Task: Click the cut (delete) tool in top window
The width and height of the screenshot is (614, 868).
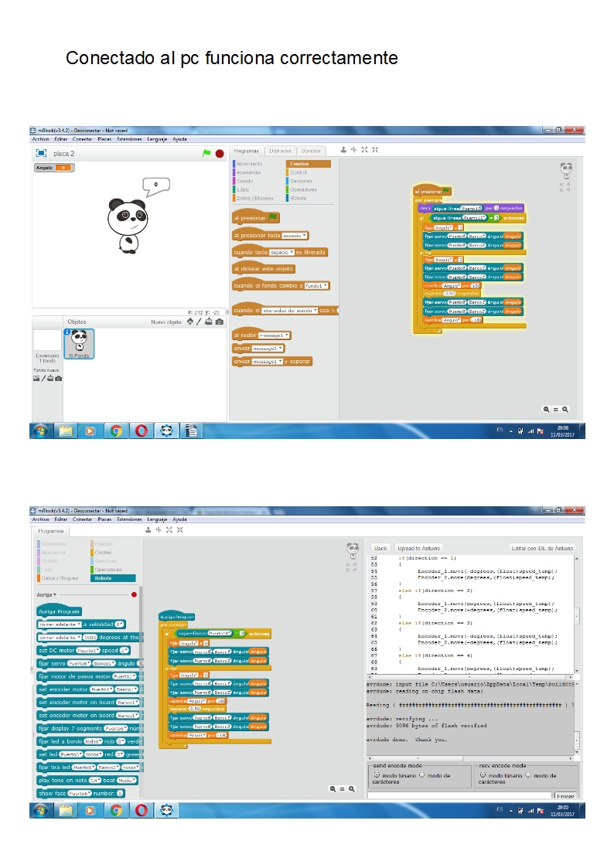Action: pos(353,149)
